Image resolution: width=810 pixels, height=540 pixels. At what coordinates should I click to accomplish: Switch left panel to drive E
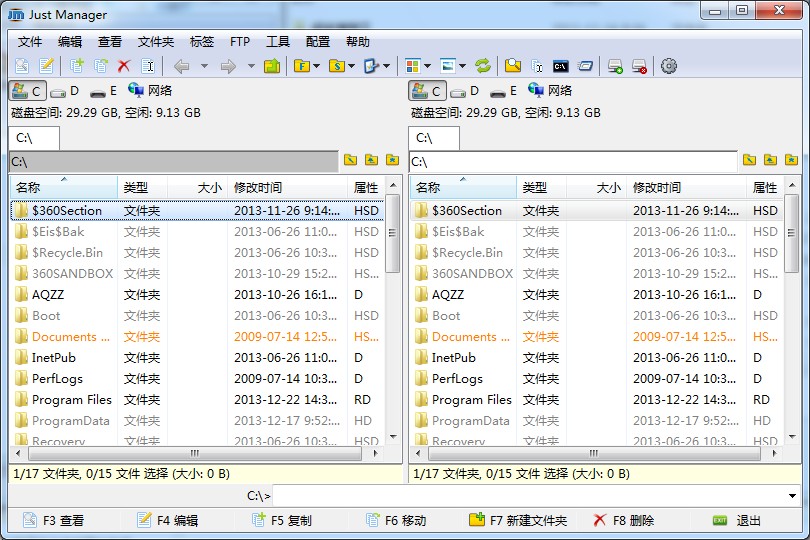(103, 91)
